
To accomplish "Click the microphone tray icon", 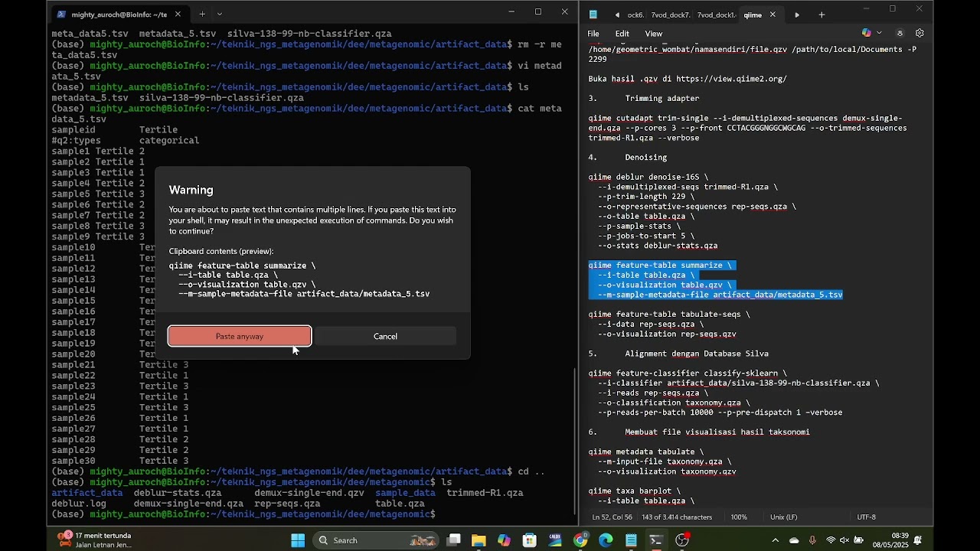I will point(812,540).
